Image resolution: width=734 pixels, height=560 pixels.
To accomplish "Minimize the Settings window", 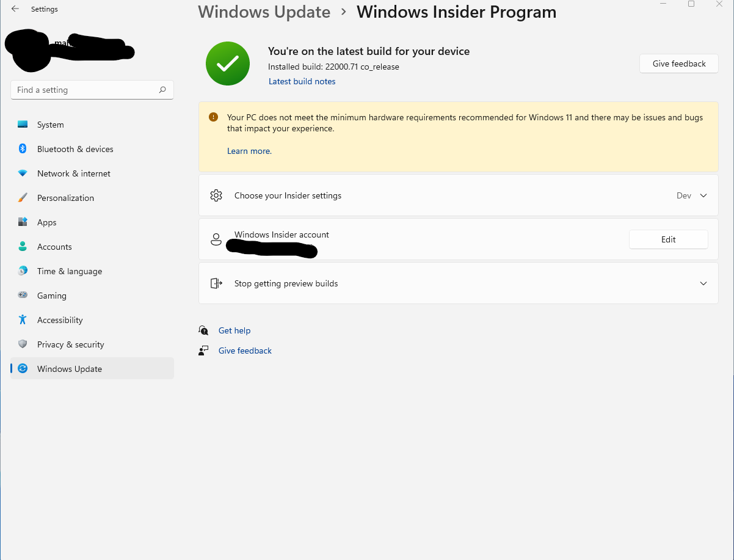I will [664, 4].
